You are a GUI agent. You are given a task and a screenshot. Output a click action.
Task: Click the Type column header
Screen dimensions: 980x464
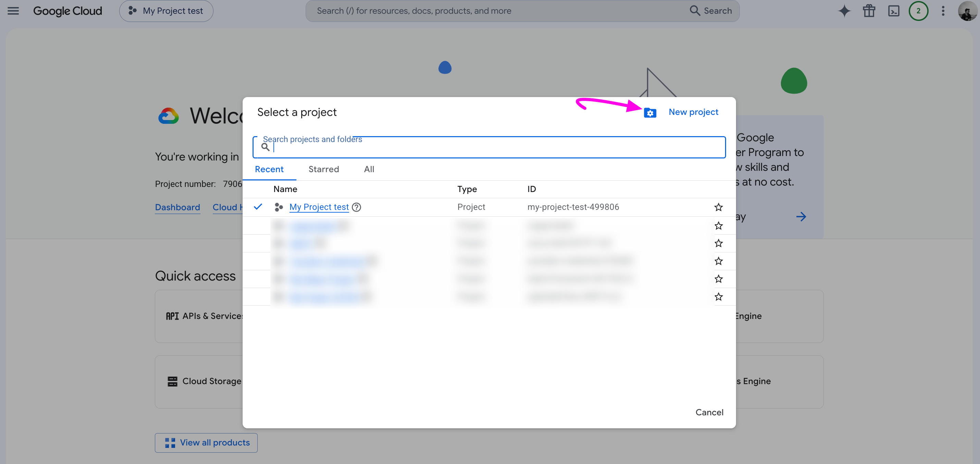click(x=467, y=189)
